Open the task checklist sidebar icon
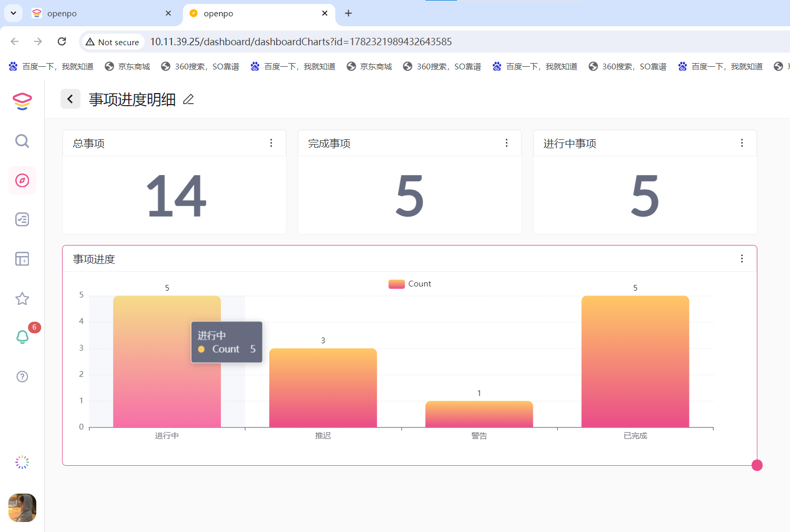This screenshot has height=532, width=790. (x=22, y=219)
